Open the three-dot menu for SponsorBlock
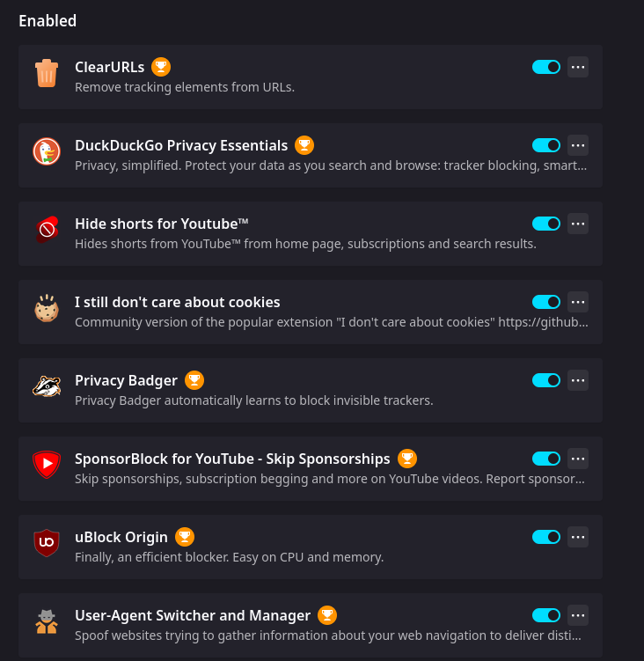 click(x=578, y=459)
